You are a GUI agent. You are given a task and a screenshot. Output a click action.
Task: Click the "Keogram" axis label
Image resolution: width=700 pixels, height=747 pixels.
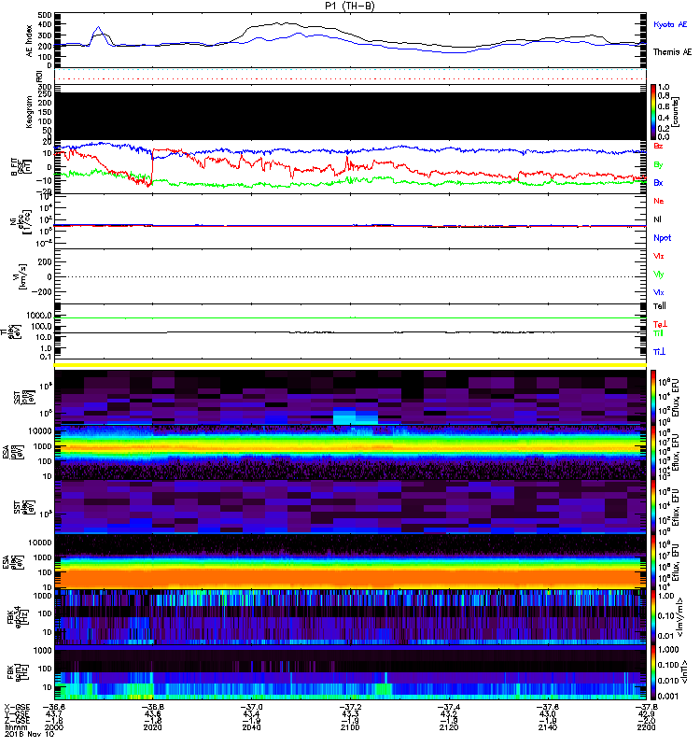click(x=30, y=112)
